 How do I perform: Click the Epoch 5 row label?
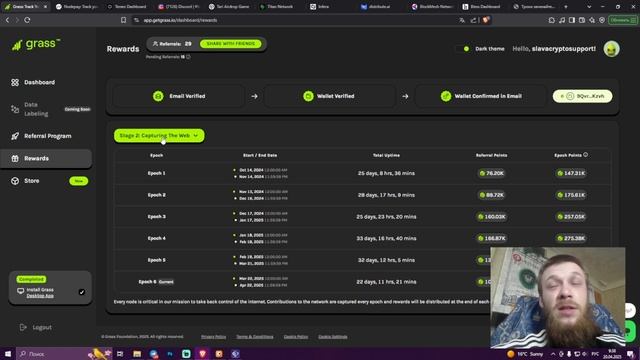(156, 260)
